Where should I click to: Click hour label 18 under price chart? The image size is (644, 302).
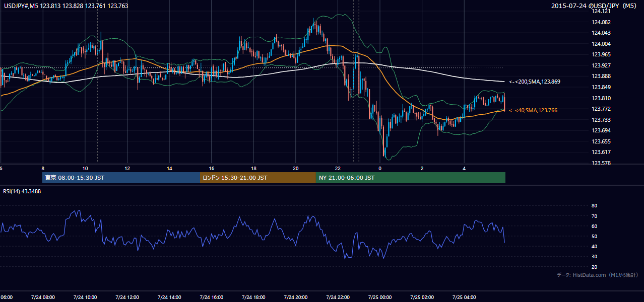pos(254,168)
